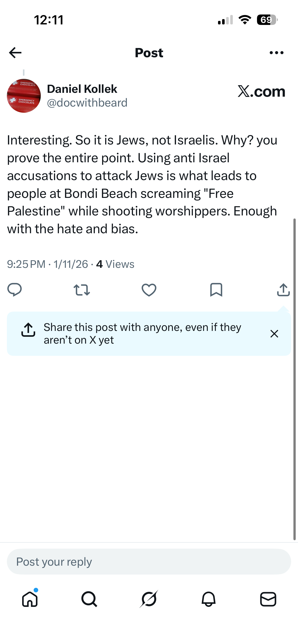Tap the Post your reply field
The image size is (298, 644).
pyautogui.click(x=149, y=562)
